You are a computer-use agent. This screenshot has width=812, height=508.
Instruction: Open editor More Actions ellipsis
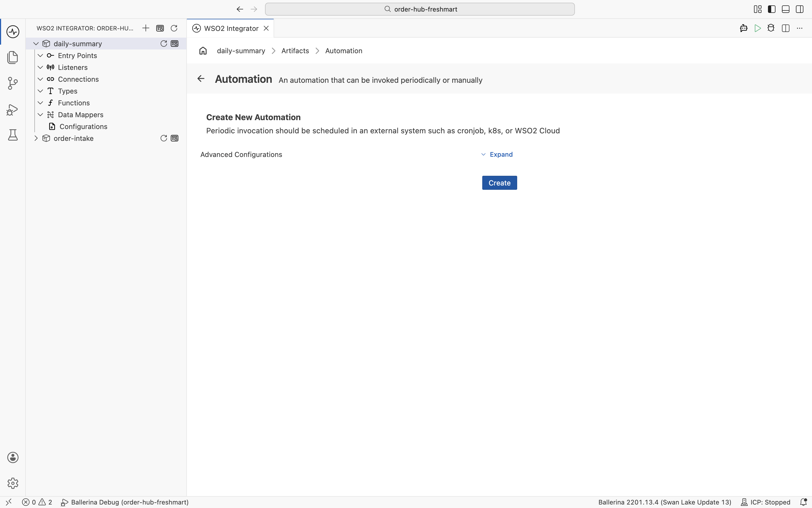point(800,28)
